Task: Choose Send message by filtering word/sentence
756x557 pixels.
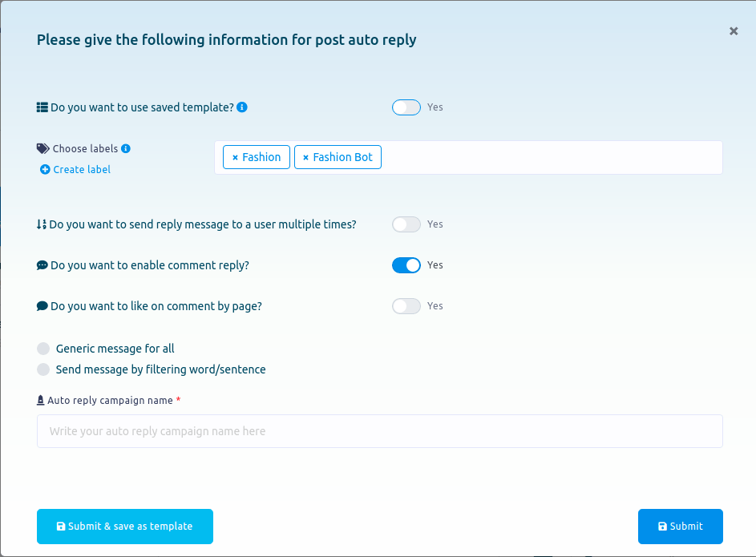Action: coord(44,369)
